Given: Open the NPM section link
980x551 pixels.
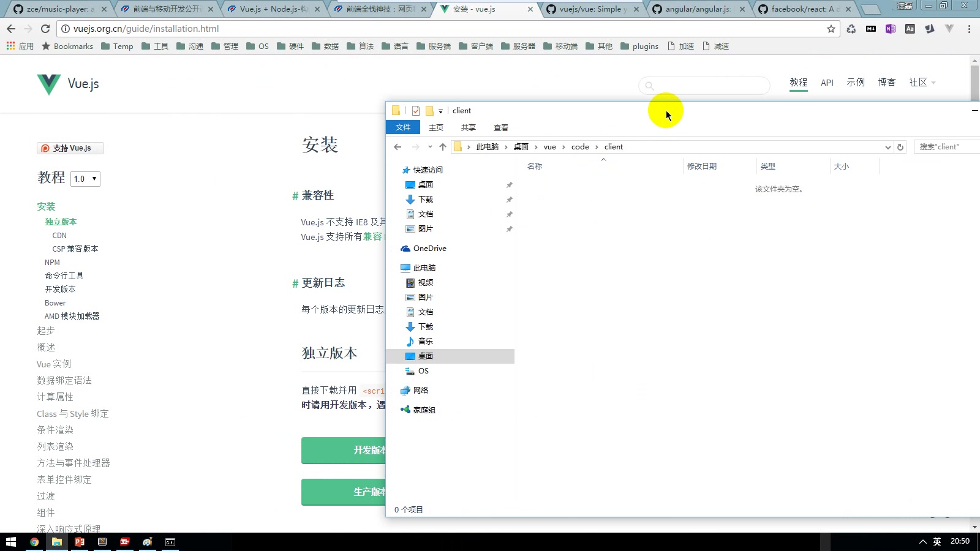Looking at the screenshot, I should 52,263.
